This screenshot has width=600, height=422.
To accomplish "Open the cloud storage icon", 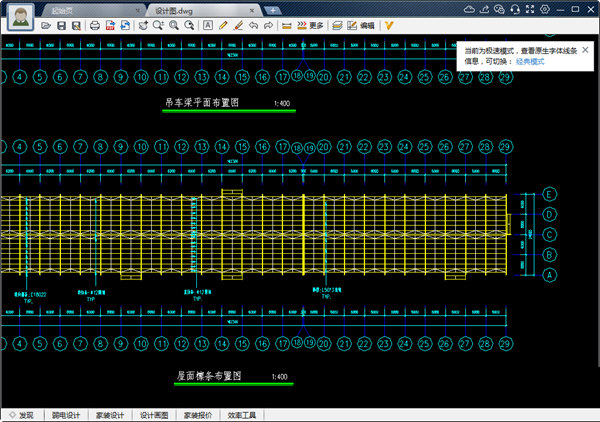I will pyautogui.click(x=469, y=8).
